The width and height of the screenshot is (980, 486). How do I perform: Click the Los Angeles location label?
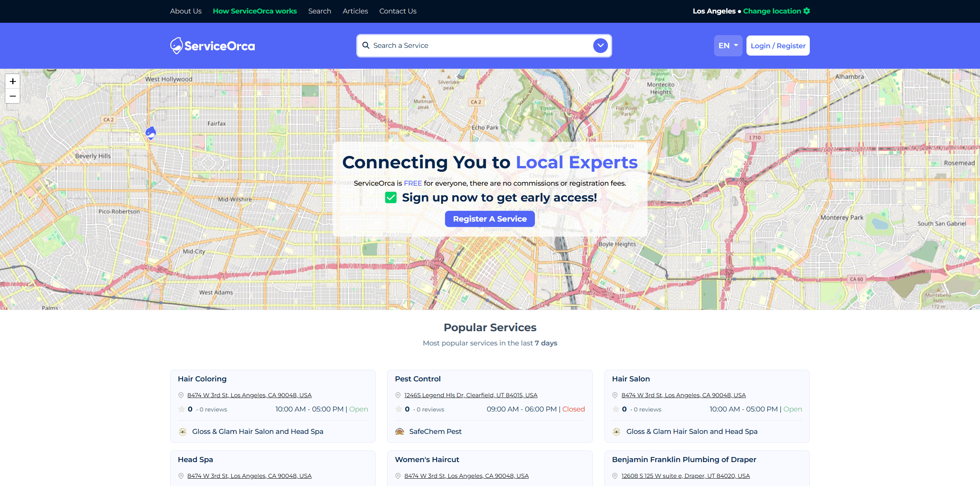714,11
